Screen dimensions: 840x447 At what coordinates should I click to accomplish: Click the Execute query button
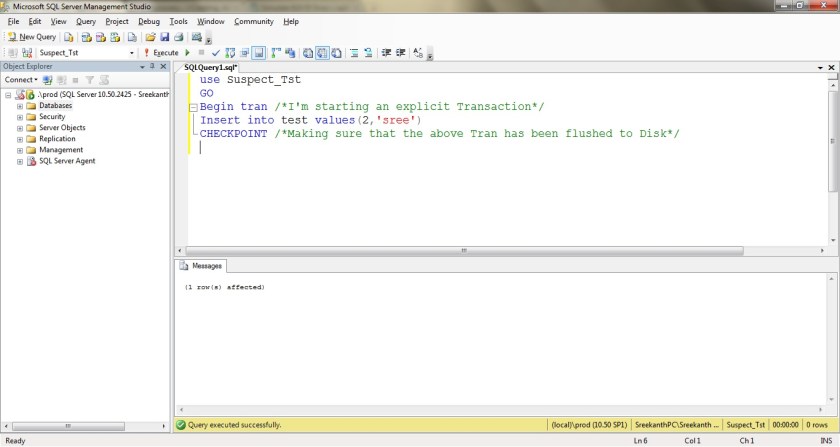161,52
